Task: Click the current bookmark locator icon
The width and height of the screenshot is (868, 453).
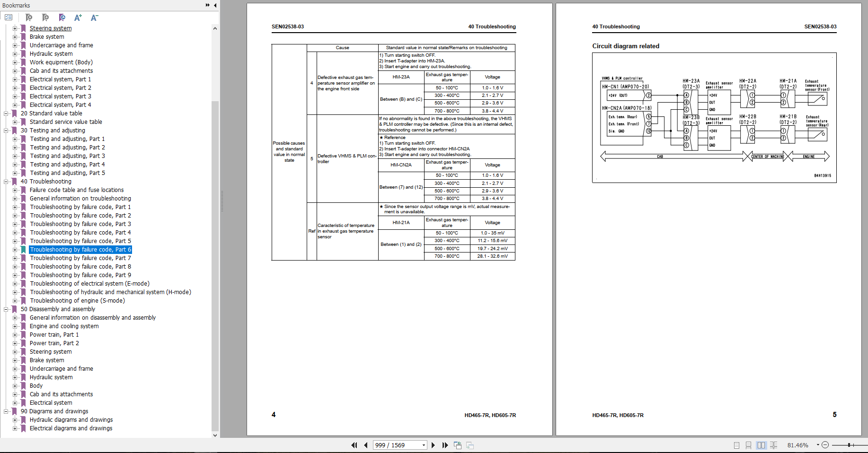Action: pyautogui.click(x=62, y=17)
